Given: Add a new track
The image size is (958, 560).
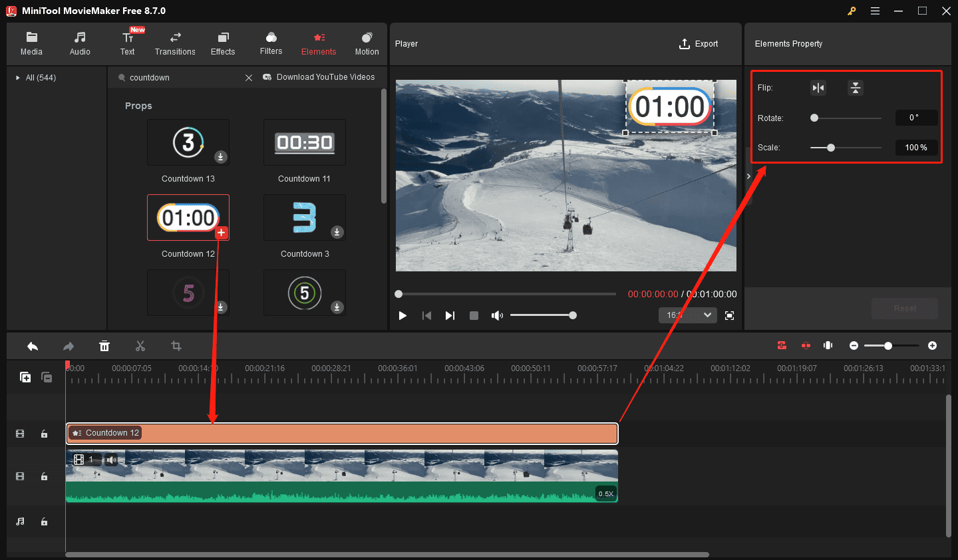Looking at the screenshot, I should tap(25, 377).
